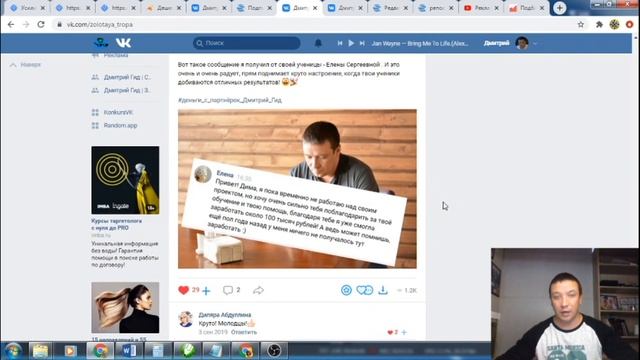This screenshot has width=640, height=360.
Task: Click the Наверх back-to-top link
Action: click(x=26, y=64)
